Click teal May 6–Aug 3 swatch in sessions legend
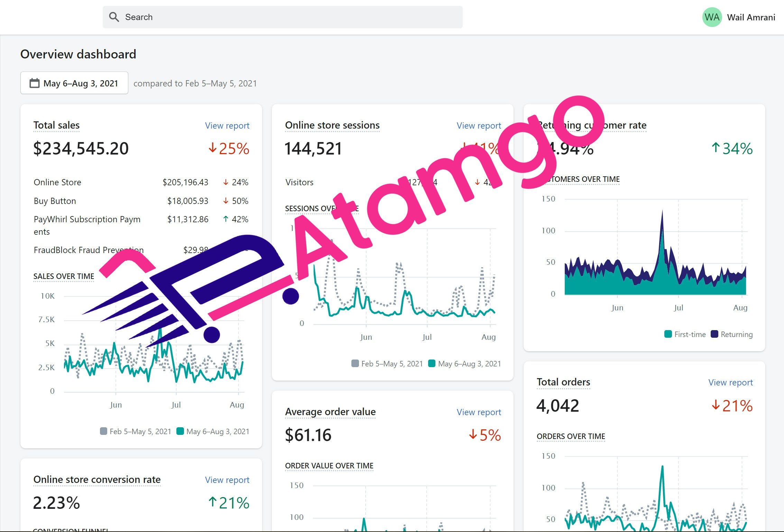784x532 pixels. coord(432,363)
